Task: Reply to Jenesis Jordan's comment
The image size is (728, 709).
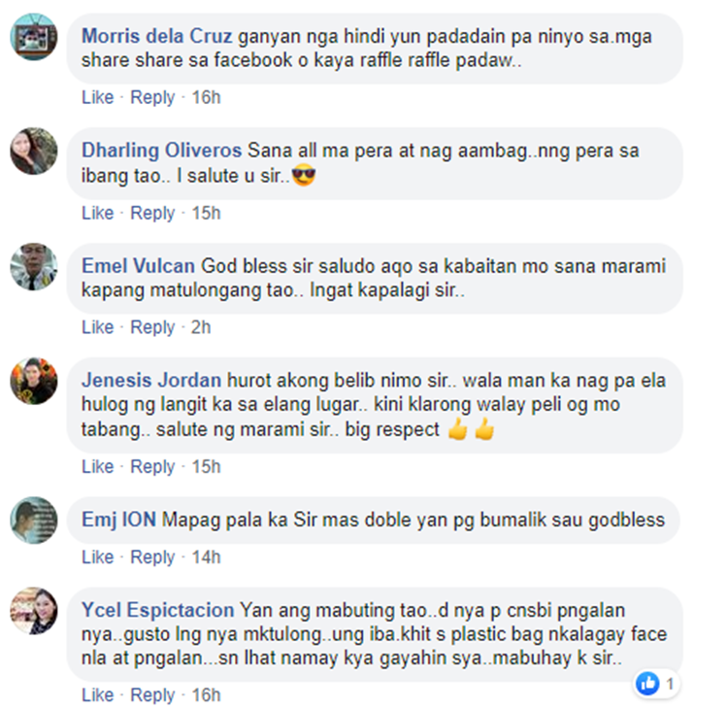Action: click(x=152, y=466)
